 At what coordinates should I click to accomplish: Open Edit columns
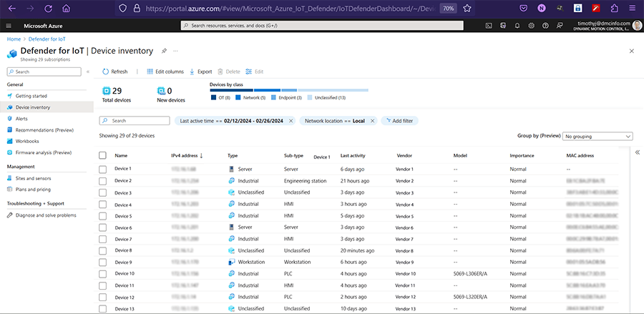point(165,72)
